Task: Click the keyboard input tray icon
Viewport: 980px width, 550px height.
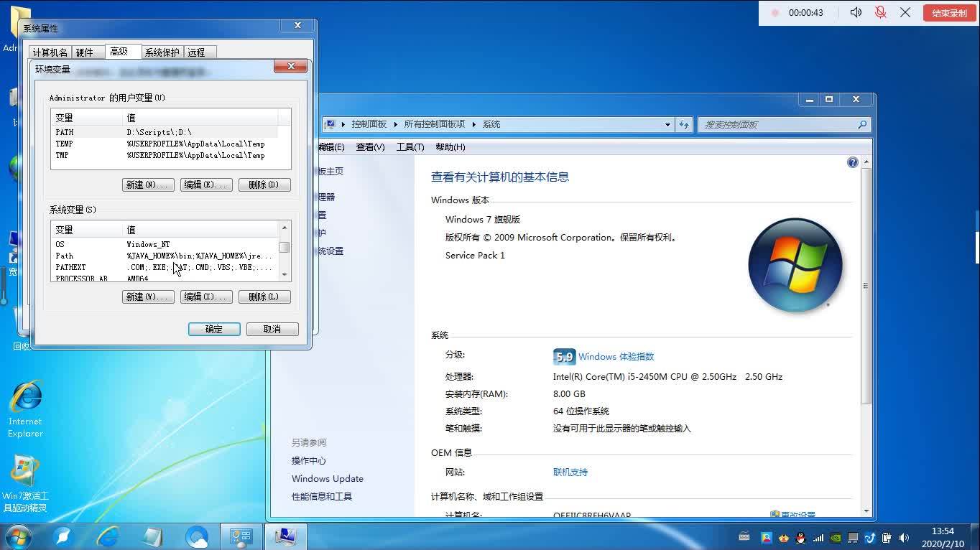Action: [744, 537]
